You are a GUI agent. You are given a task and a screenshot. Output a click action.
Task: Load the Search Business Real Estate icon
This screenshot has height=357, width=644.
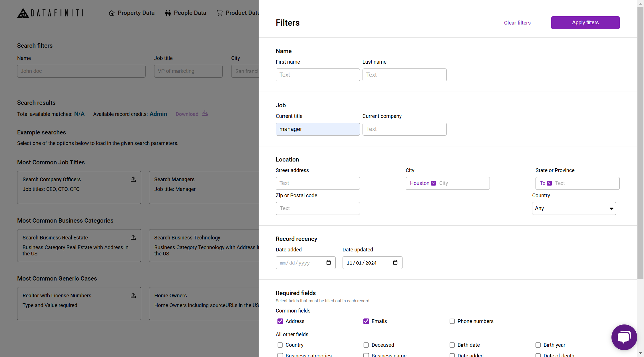pyautogui.click(x=133, y=237)
